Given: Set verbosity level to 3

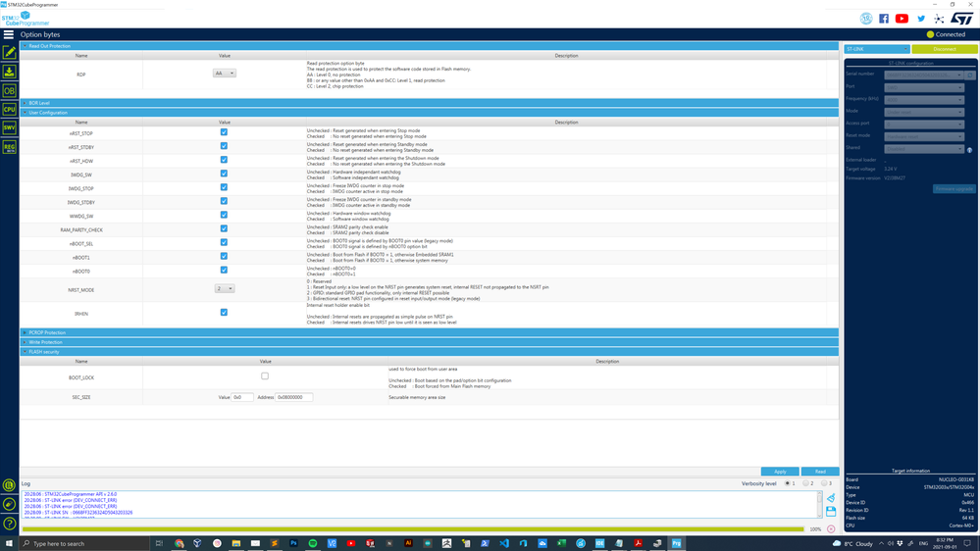Looking at the screenshot, I should [824, 483].
